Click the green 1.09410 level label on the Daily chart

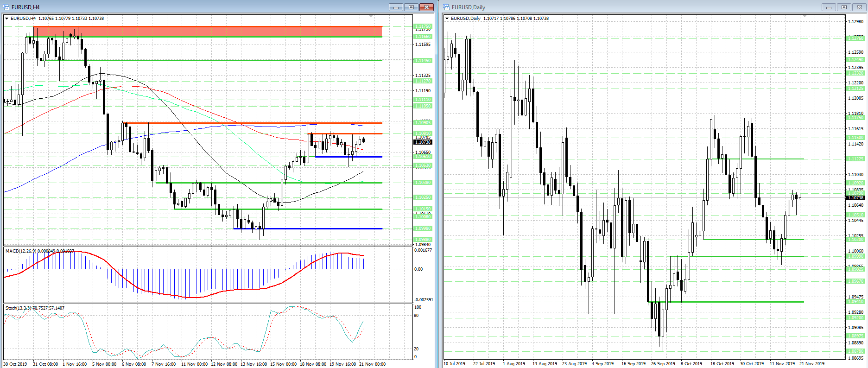click(855, 302)
